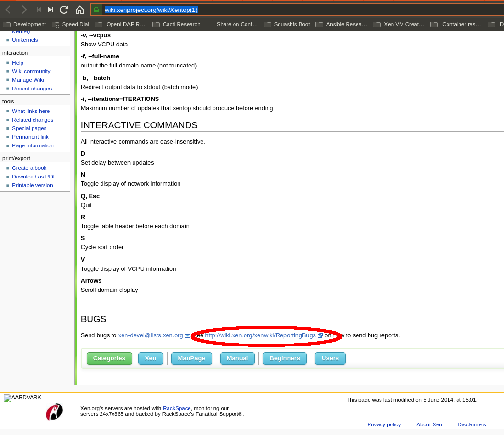Click the RackSpace logo image in the footer
The image size is (504, 435).
coord(54,412)
